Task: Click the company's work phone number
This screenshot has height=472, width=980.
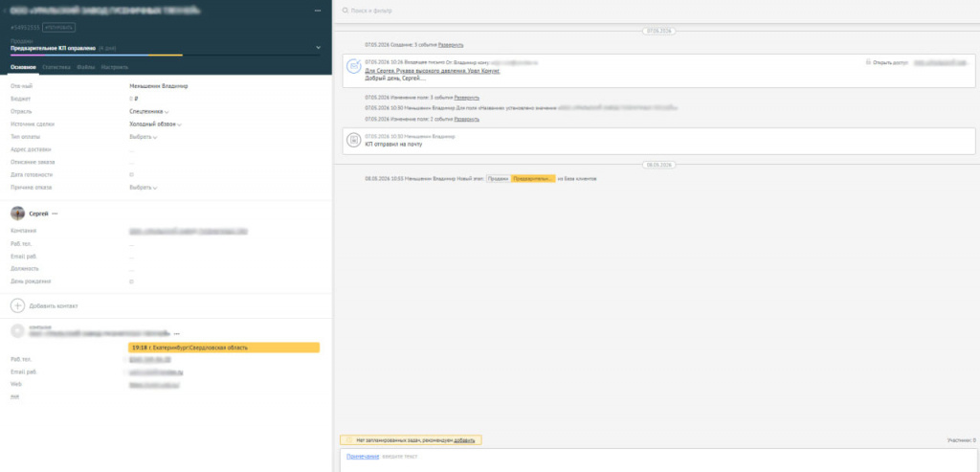Action: pyautogui.click(x=150, y=359)
